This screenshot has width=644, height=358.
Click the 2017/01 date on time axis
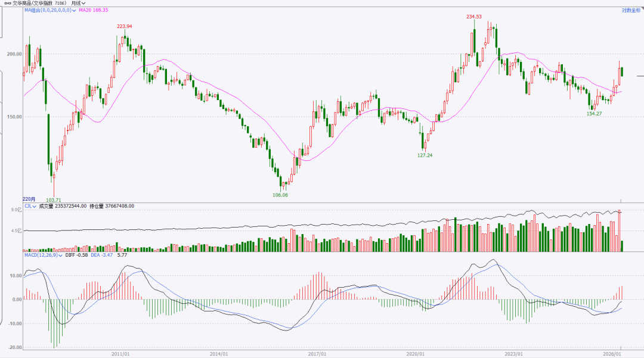317,354
